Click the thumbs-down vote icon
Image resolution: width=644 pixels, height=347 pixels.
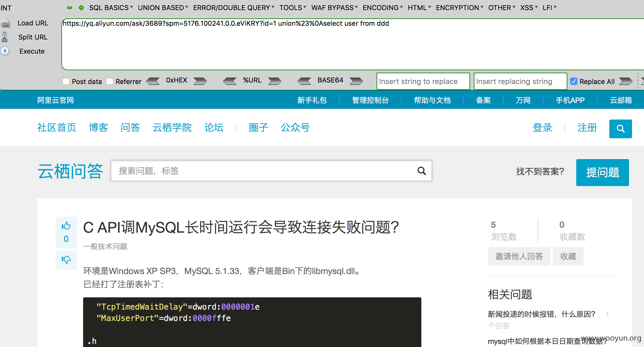coord(66,260)
